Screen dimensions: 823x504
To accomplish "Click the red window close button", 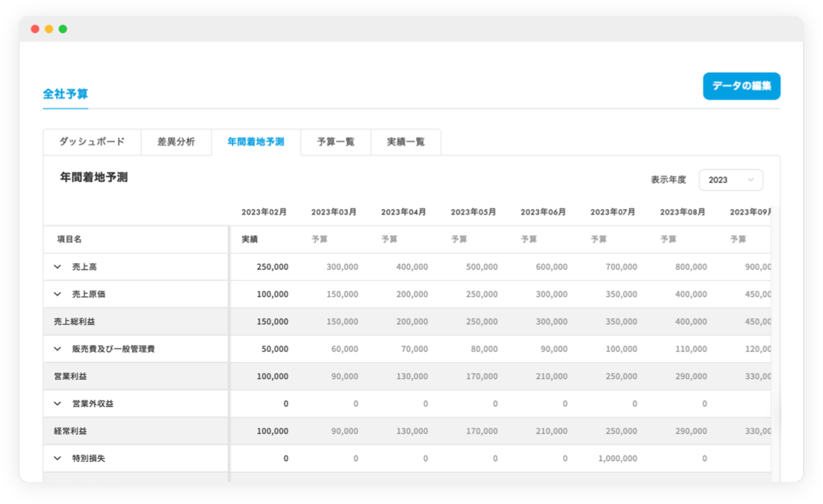I will click(x=35, y=29).
